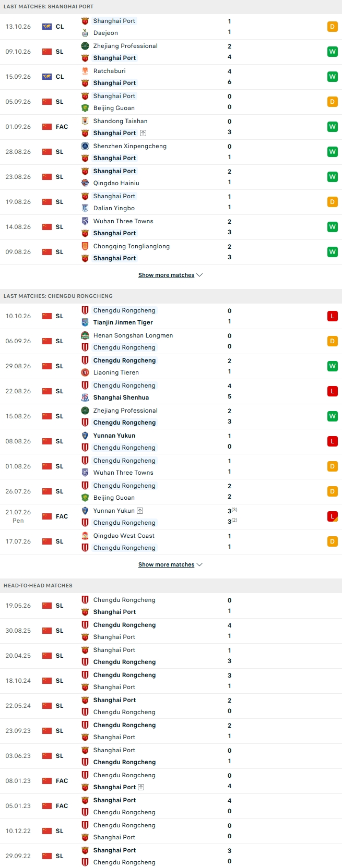Image resolution: width=342 pixels, height=868 pixels.
Task: Click the Liaoning Tieren team crest
Action: pos(85,372)
